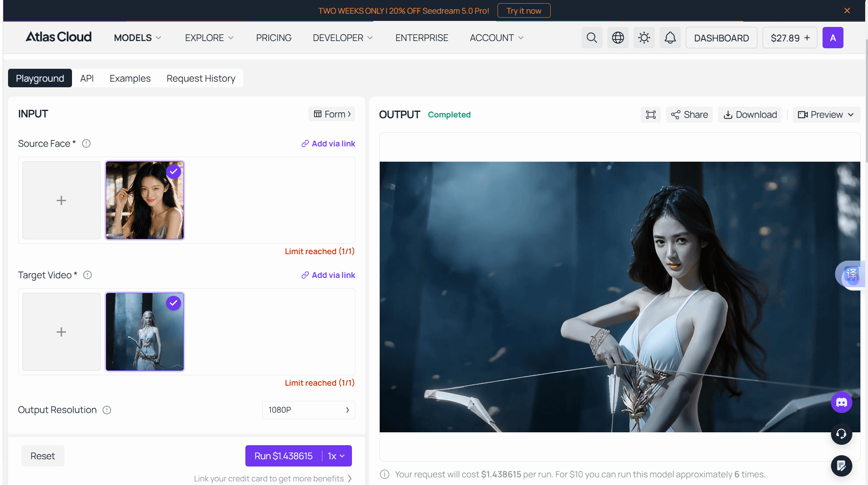Open the 1x run count dropdown
The height and width of the screenshot is (485, 868).
(337, 456)
